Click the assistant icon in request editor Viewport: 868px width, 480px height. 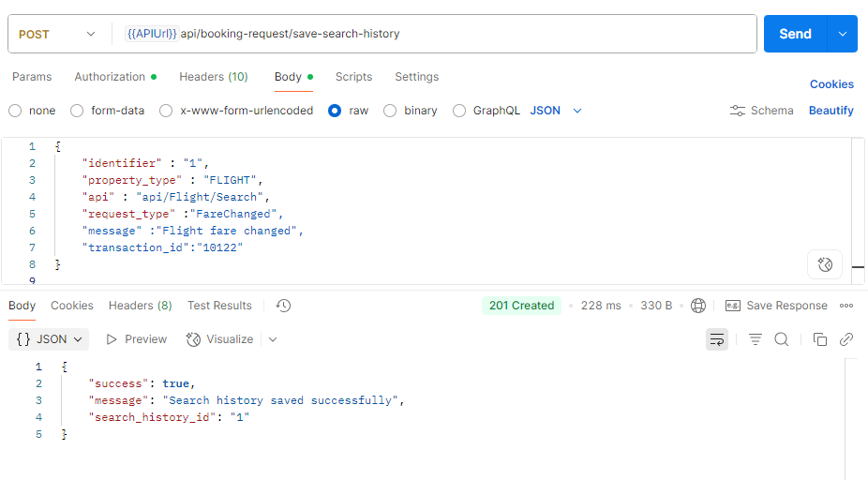[x=825, y=264]
